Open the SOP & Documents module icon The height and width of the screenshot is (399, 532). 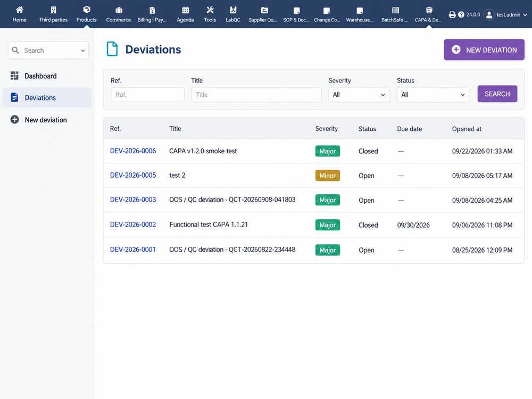(x=296, y=11)
